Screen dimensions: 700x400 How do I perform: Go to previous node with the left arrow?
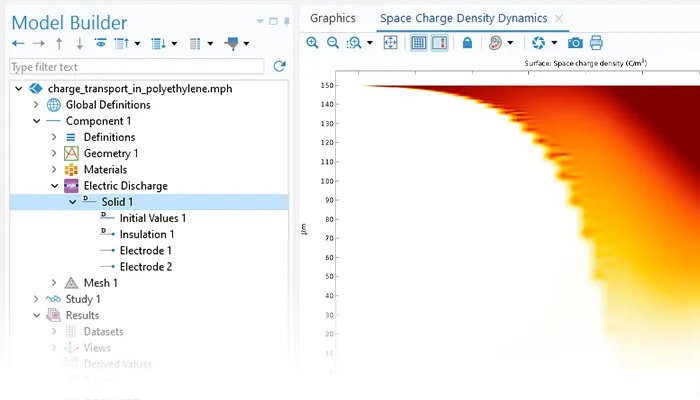[18, 44]
